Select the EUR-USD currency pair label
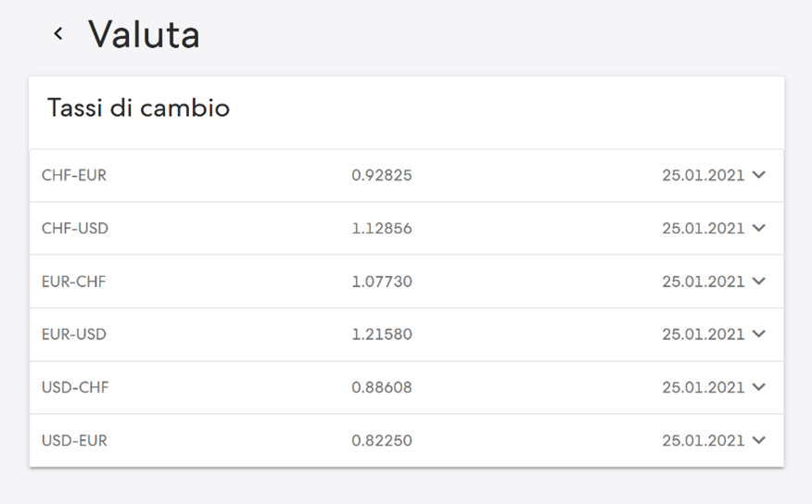This screenshot has height=504, width=812. point(74,334)
